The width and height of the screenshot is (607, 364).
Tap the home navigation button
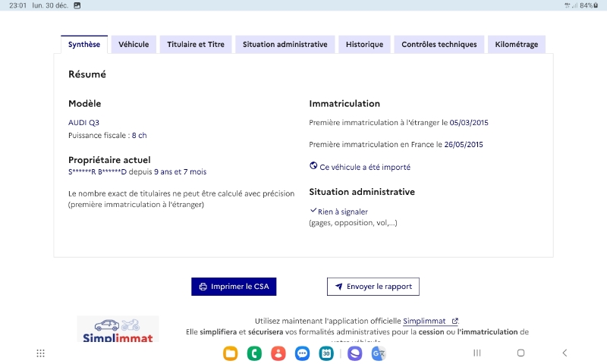(521, 353)
